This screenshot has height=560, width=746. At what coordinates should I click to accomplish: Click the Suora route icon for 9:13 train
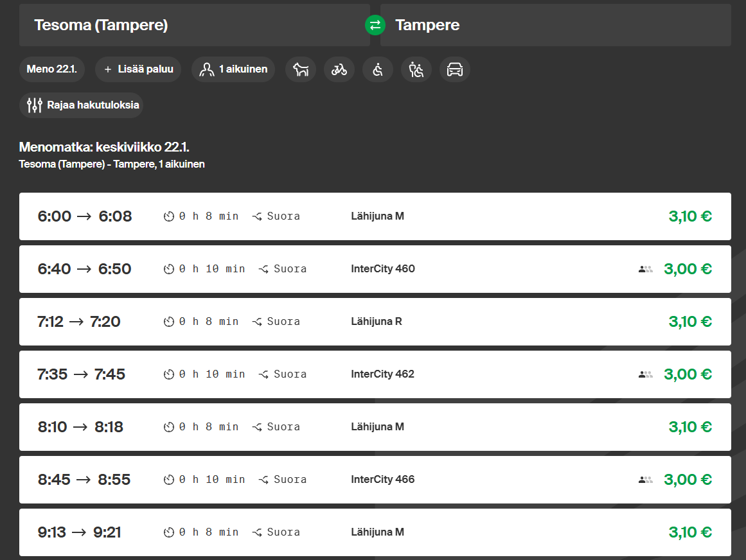tap(257, 532)
